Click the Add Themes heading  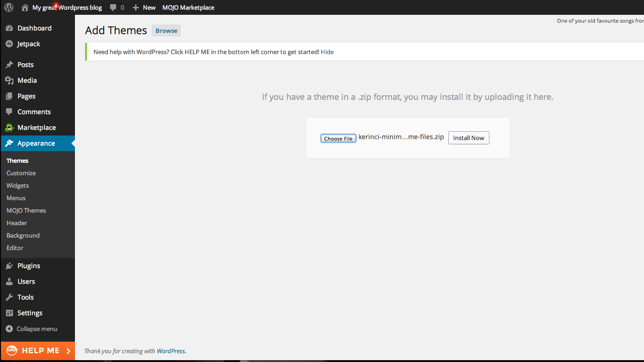pos(116,31)
